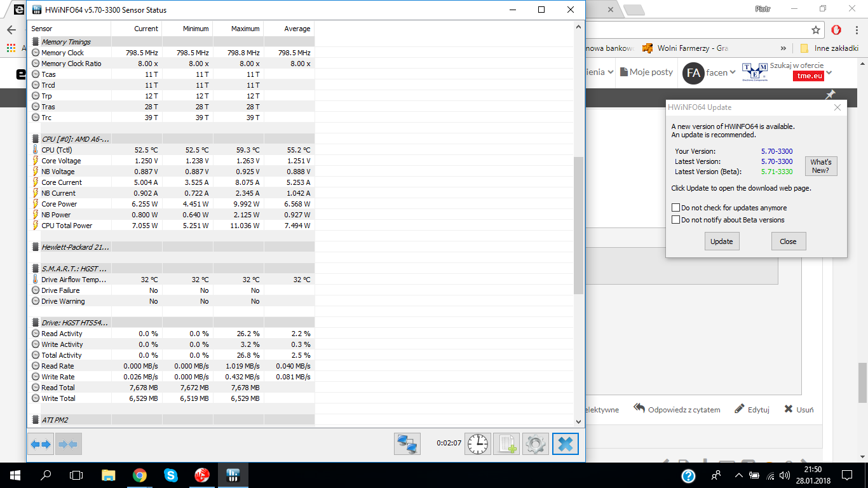Click the Maximum column header

(x=238, y=29)
